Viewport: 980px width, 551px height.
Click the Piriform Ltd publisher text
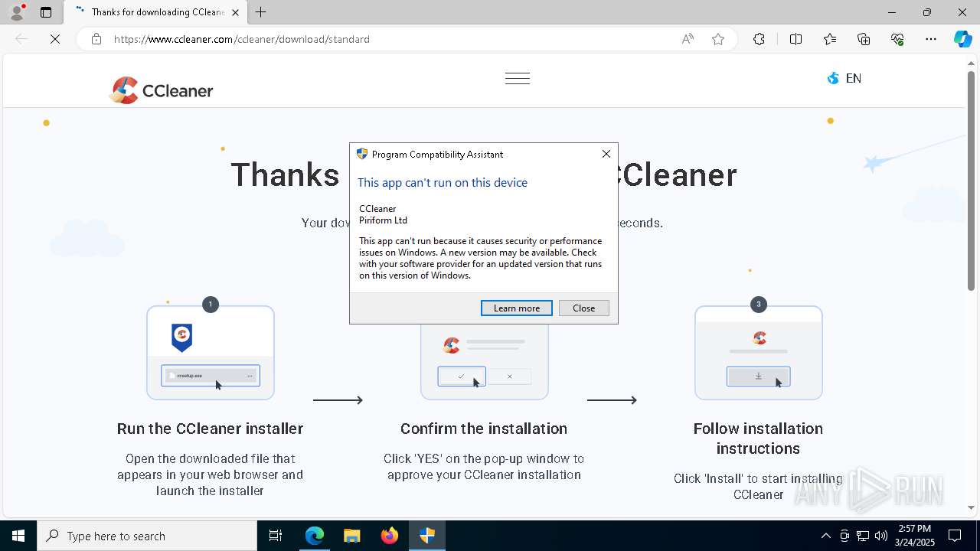coord(383,220)
